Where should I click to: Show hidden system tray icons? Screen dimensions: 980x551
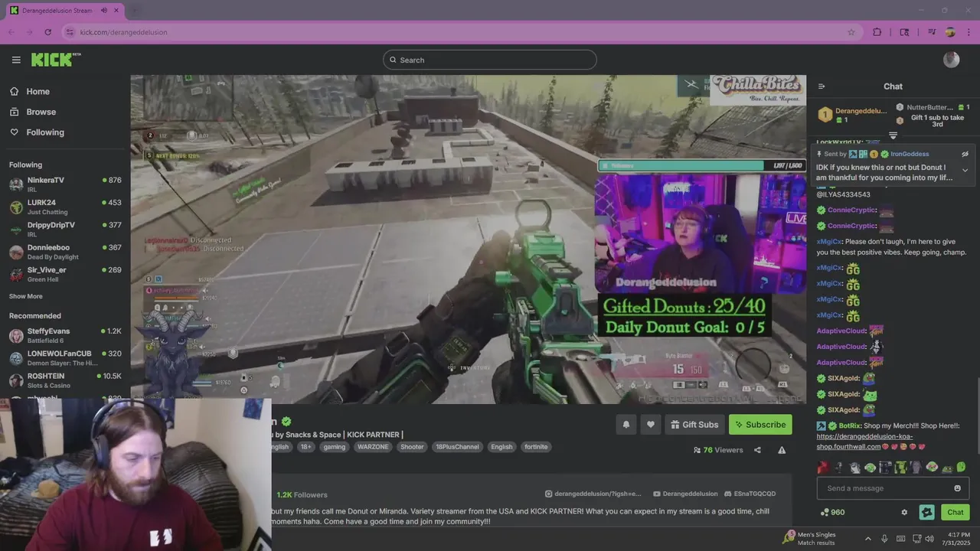click(867, 539)
